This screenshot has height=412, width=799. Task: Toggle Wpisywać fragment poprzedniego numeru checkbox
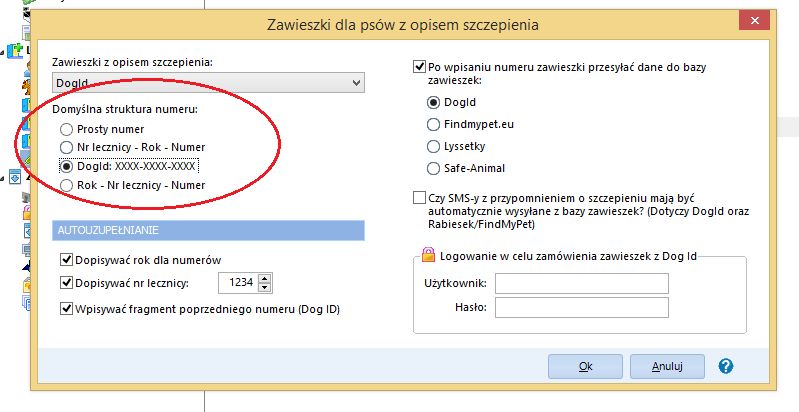pos(66,309)
